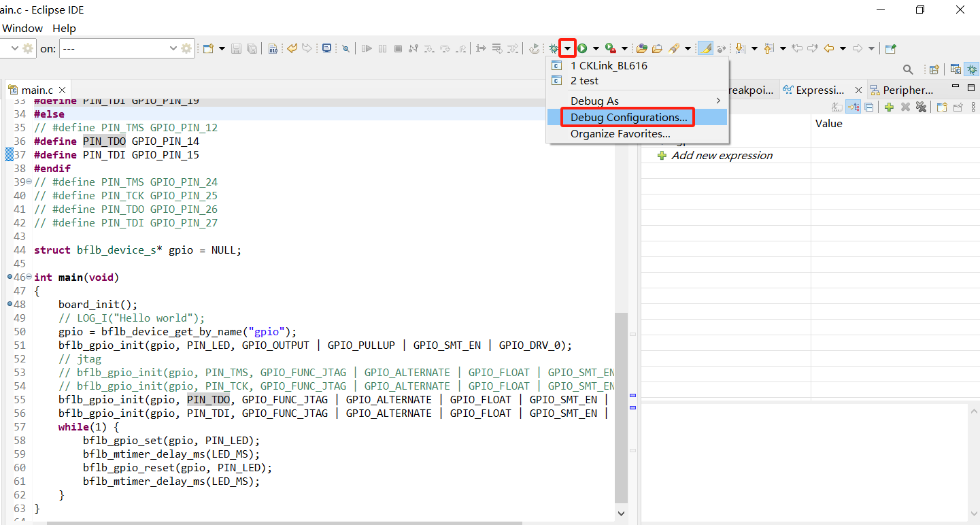The image size is (980, 525).
Task: Click the Search flashlight icon
Action: tap(674, 48)
